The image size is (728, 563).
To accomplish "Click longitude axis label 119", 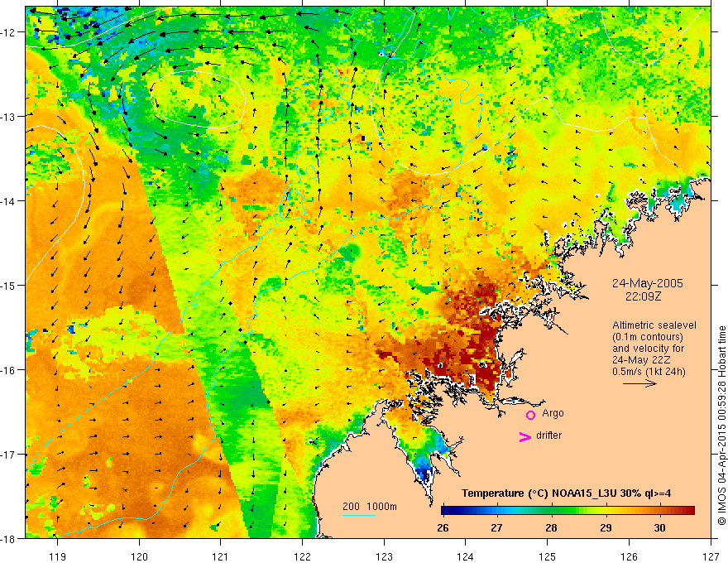I will pyautogui.click(x=58, y=556).
